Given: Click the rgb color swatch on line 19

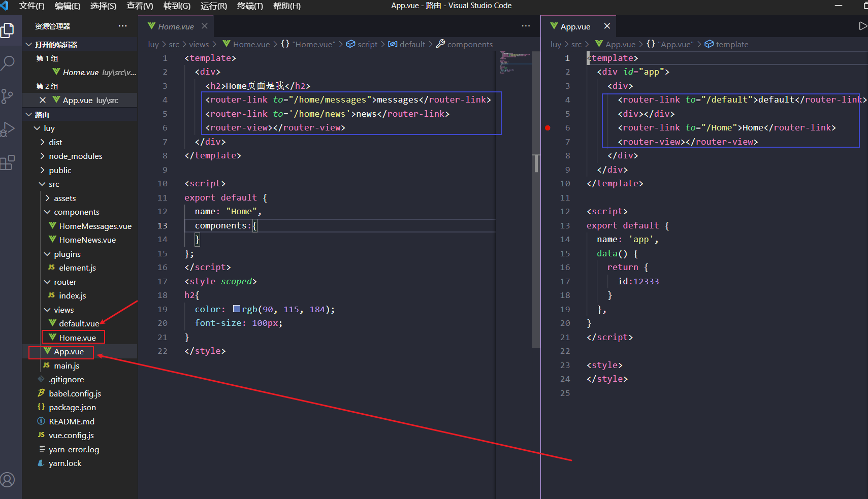Looking at the screenshot, I should 237,309.
